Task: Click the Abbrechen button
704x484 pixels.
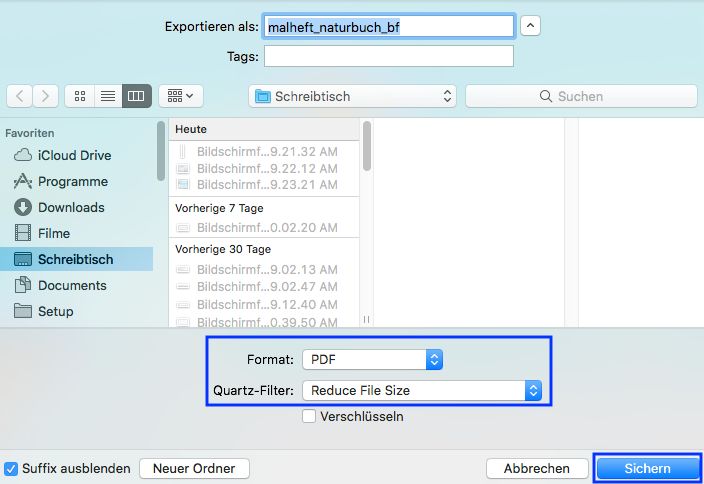Action: click(x=537, y=469)
